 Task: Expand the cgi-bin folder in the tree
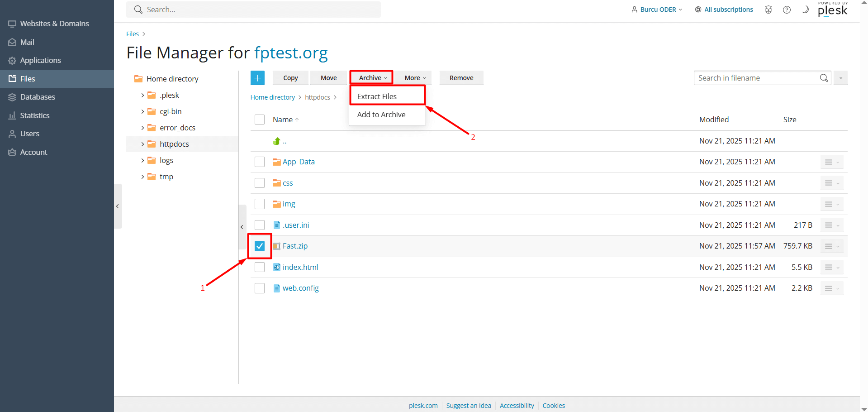142,111
